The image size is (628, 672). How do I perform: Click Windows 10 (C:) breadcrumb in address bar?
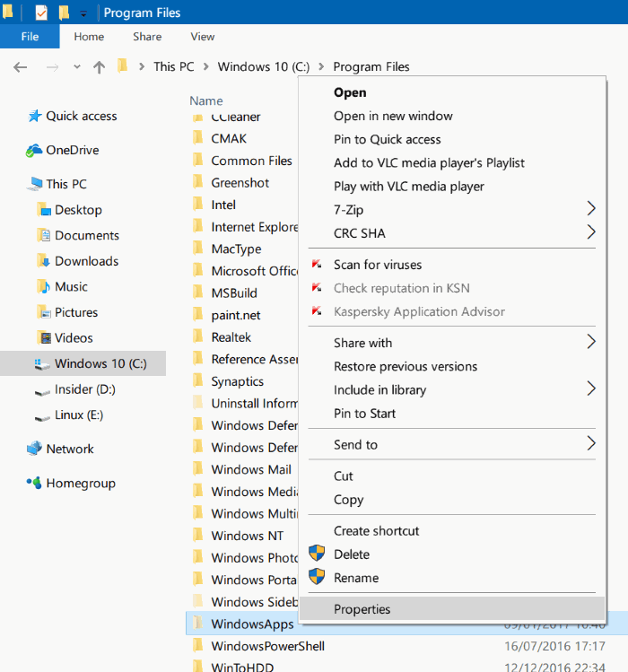pos(263,67)
